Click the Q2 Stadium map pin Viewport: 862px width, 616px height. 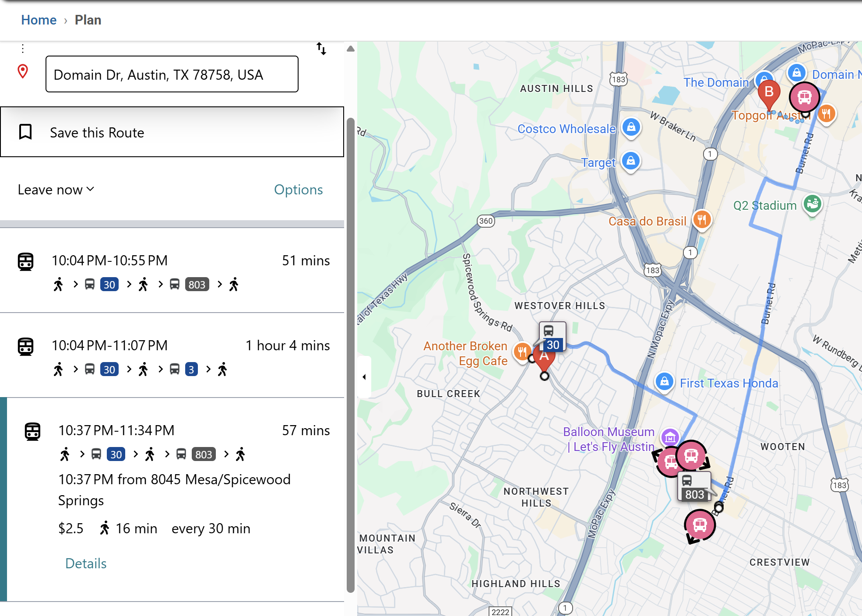tap(813, 204)
